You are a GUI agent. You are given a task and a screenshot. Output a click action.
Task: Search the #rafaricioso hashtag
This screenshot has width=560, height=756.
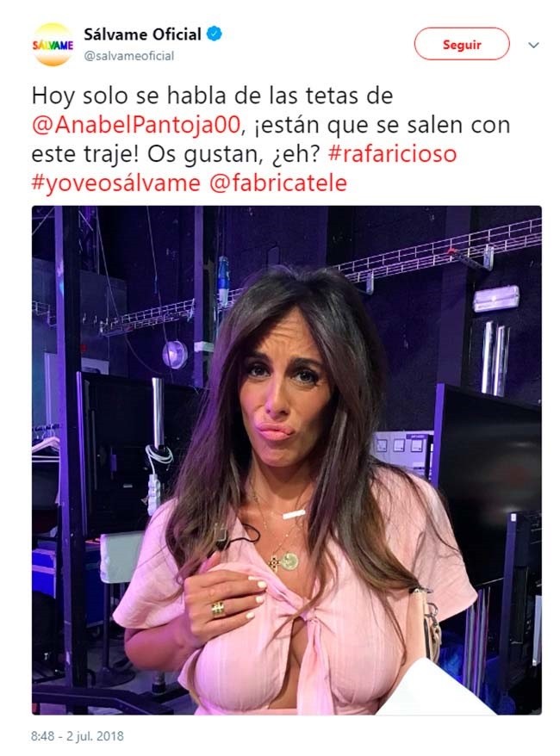[392, 154]
